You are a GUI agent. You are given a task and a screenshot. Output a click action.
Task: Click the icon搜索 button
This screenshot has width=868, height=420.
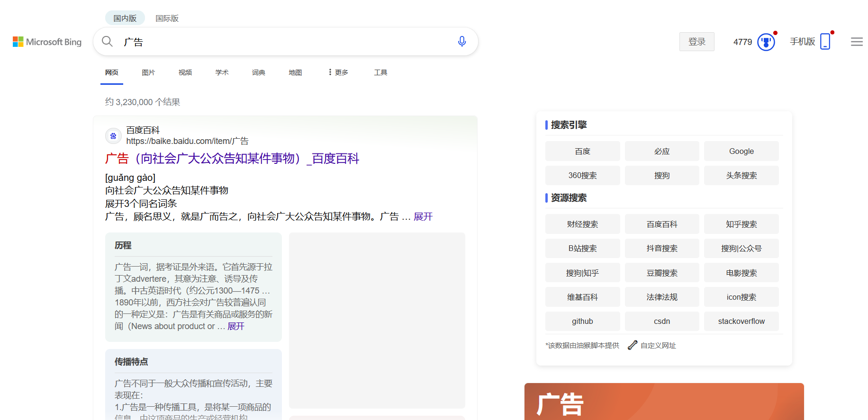[741, 297]
